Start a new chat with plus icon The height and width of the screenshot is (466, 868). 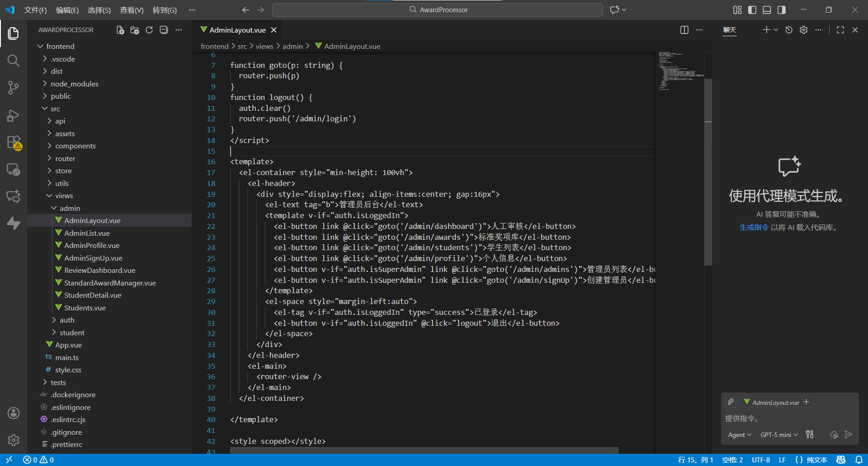(x=766, y=30)
